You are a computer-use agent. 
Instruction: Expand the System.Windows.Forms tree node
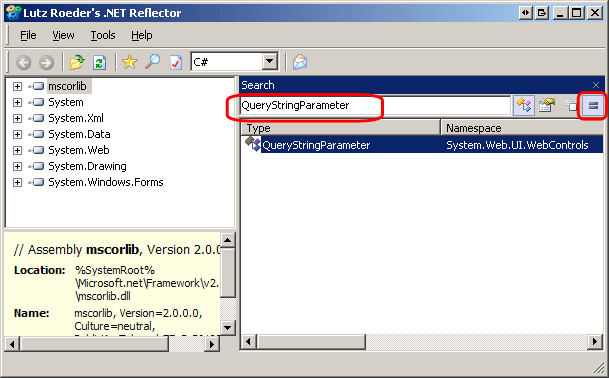point(17,182)
